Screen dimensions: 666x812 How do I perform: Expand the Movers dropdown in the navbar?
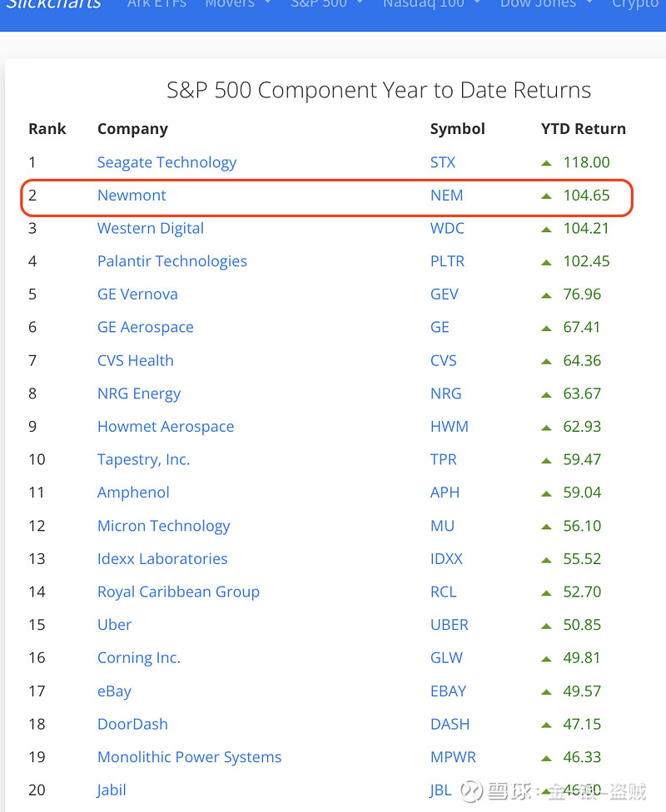[x=238, y=4]
